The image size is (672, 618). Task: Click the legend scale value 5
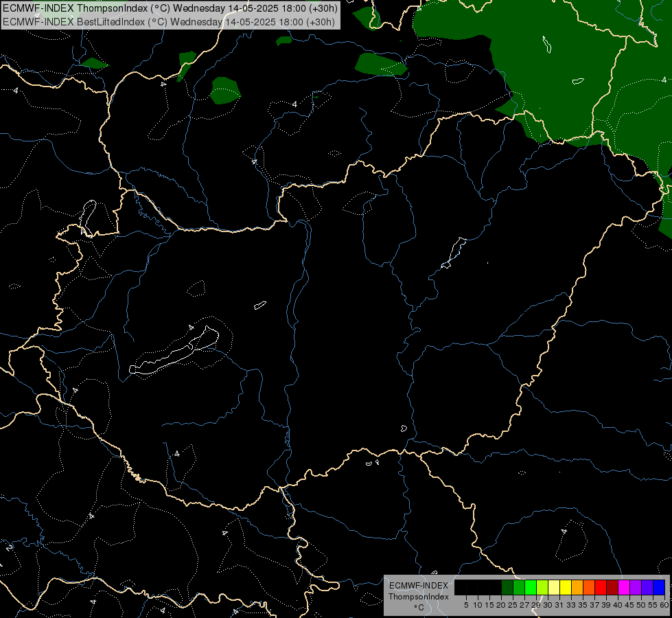[466, 605]
